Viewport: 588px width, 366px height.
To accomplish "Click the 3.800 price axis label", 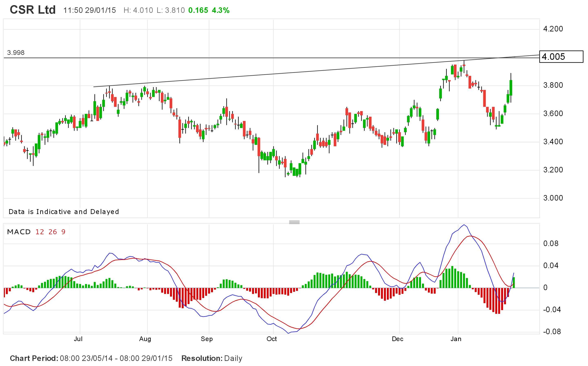I will point(553,85).
